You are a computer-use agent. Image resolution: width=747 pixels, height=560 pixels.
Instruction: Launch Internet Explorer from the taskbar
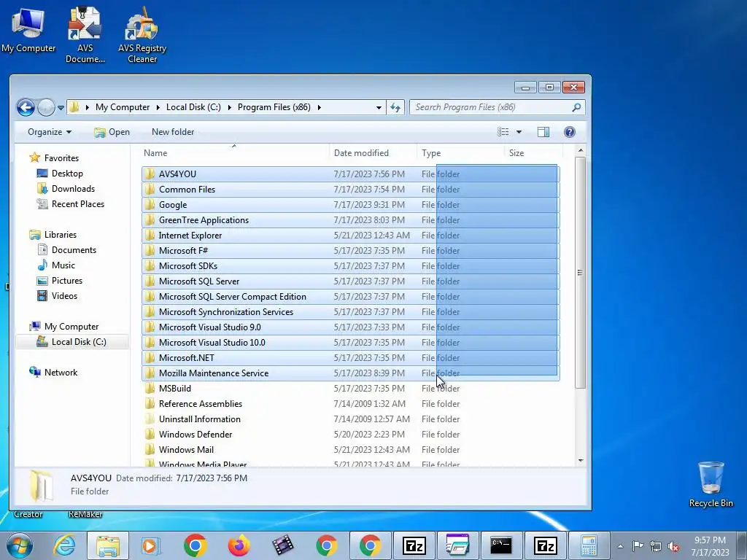pyautogui.click(x=64, y=545)
